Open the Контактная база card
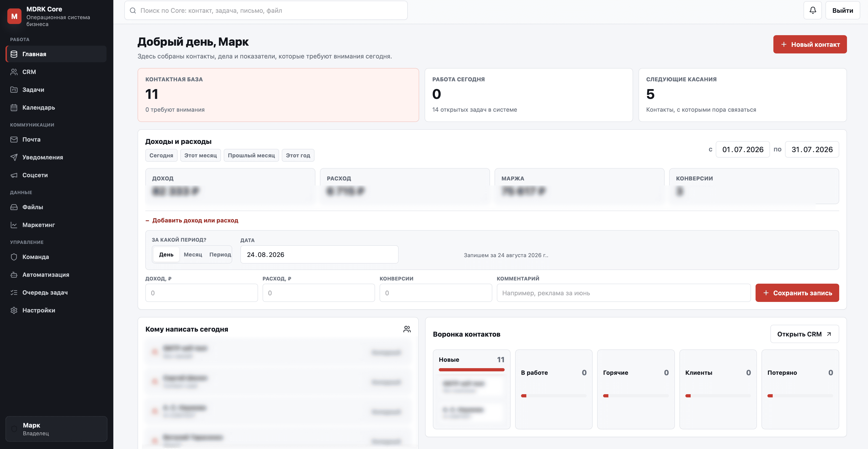This screenshot has width=868, height=449. (x=278, y=95)
